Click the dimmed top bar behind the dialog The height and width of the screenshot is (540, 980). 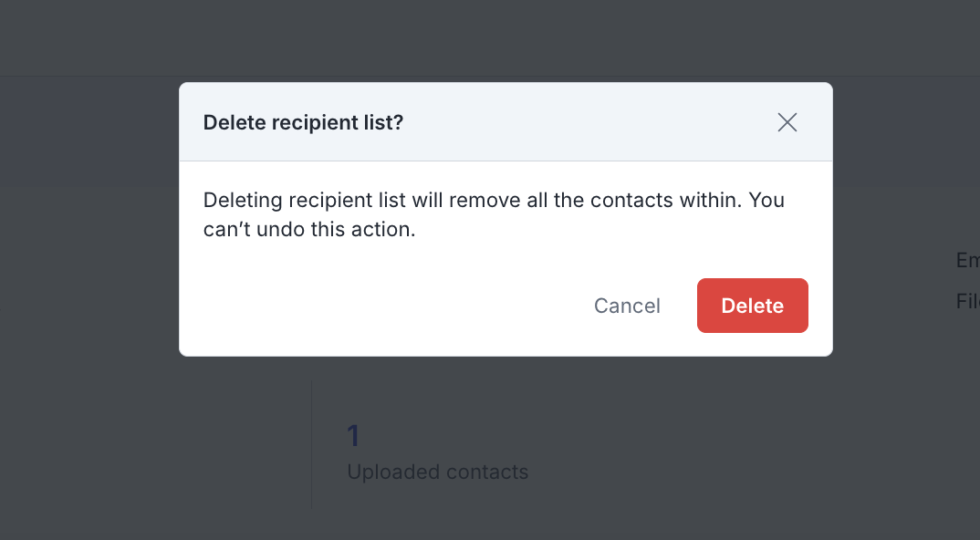(x=490, y=36)
